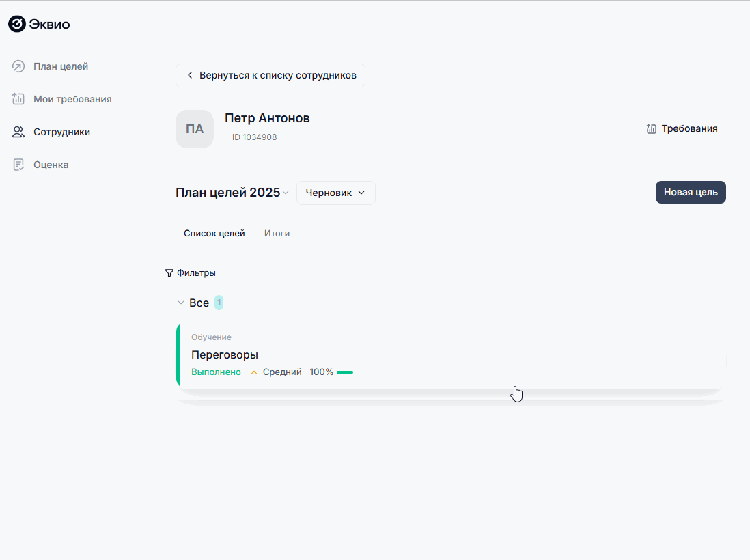Image resolution: width=750 pixels, height=560 pixels.
Task: Click Вернуться к списку сотрудников
Action: 270,75
